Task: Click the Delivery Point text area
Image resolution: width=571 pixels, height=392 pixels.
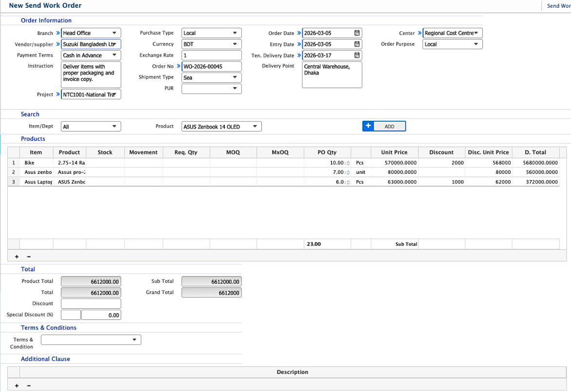Action: (332, 75)
